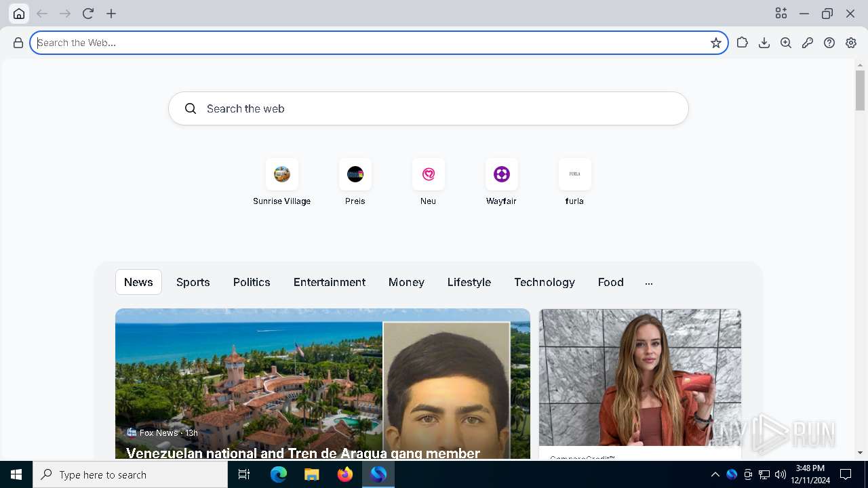
Task: Click the scrollbar down arrow
Action: pyautogui.click(x=860, y=453)
